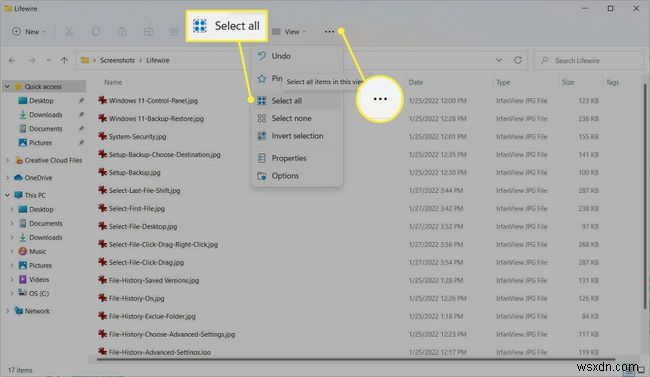The height and width of the screenshot is (377, 650).
Task: Open recent locations dropdown chevron
Action: click(x=49, y=61)
